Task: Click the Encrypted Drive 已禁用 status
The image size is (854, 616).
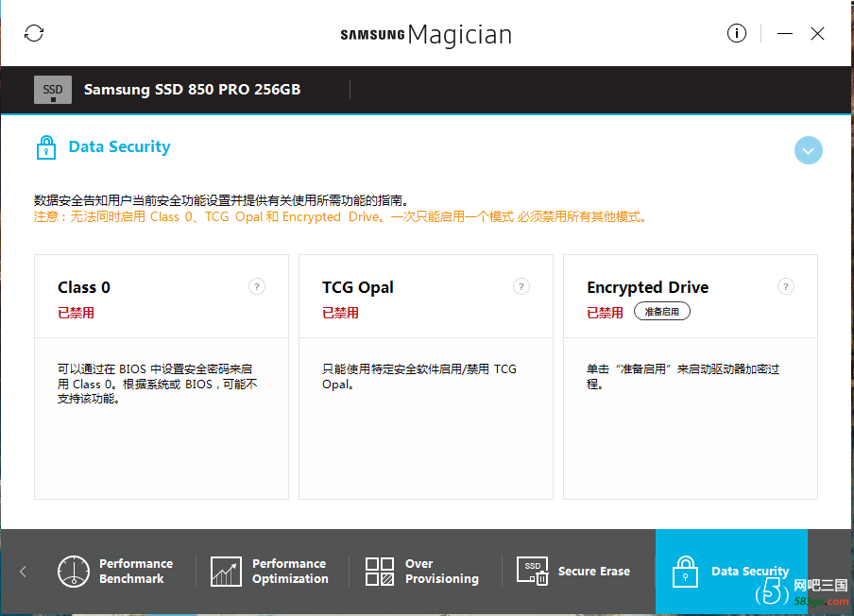Action: 605,313
